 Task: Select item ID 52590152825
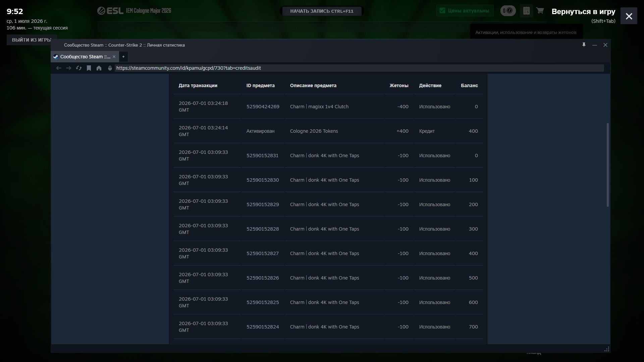pos(263,302)
